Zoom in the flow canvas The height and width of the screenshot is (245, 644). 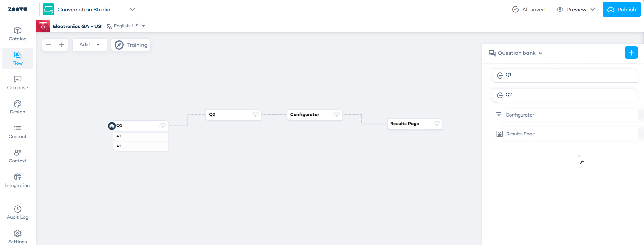(x=62, y=45)
